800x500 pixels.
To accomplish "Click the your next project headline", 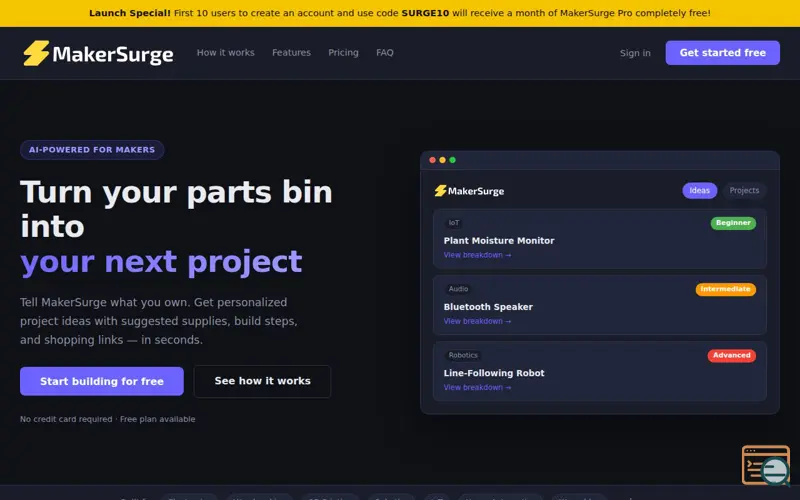I will [x=161, y=262].
